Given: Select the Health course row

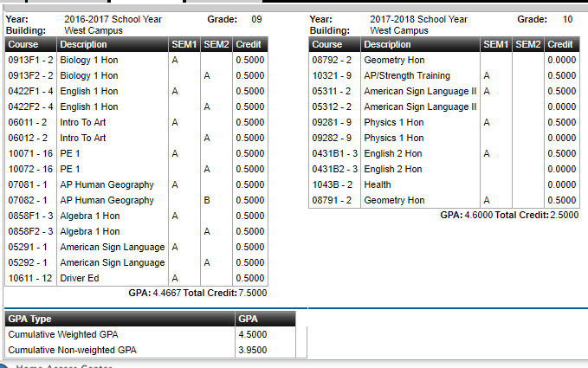Looking at the screenshot, I should pyautogui.click(x=444, y=184).
